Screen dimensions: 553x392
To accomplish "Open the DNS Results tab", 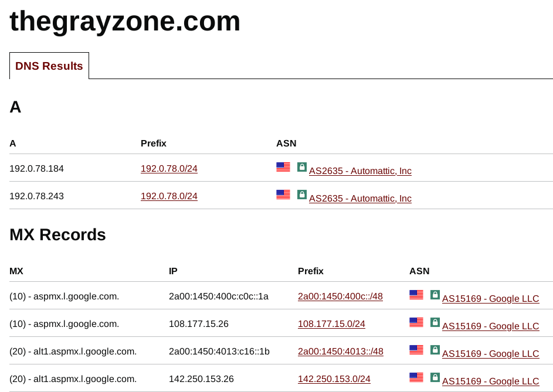I will [x=49, y=66].
